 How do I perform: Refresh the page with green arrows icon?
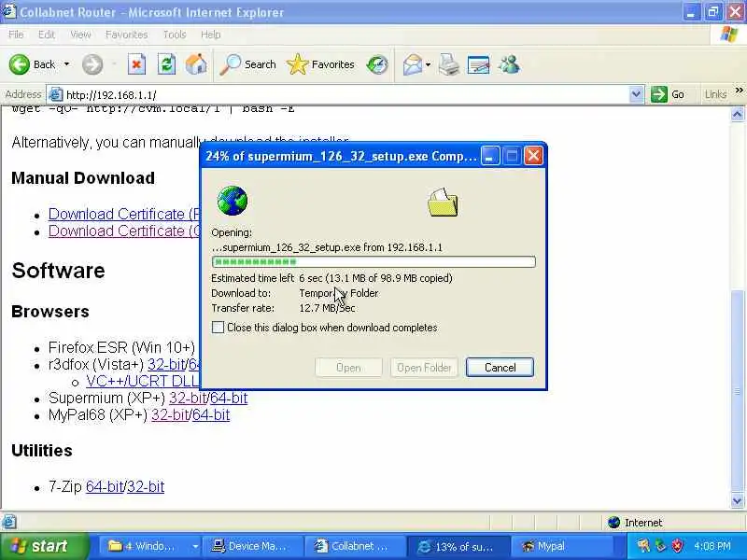166,64
